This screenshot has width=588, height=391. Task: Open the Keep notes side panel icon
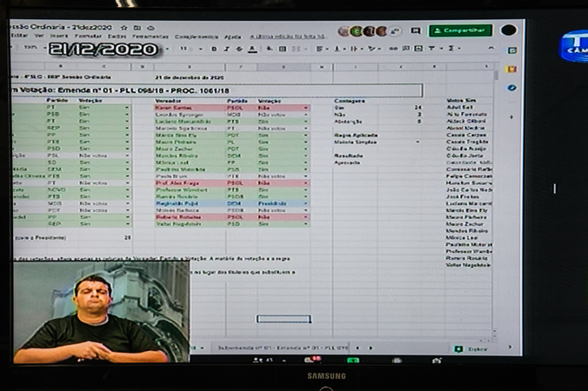pyautogui.click(x=512, y=70)
